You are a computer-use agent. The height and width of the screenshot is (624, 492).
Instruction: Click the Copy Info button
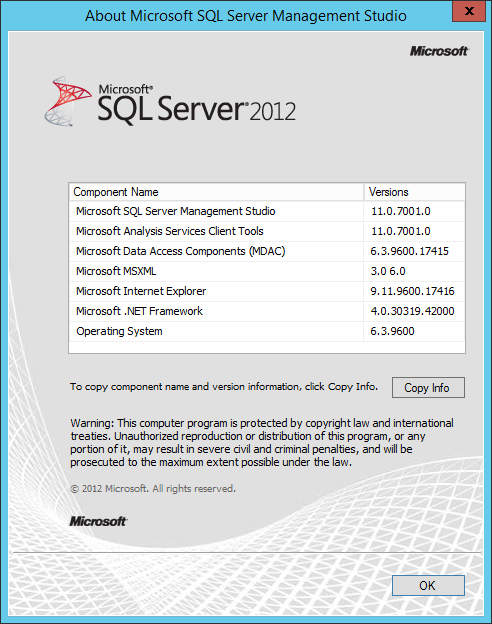click(428, 387)
